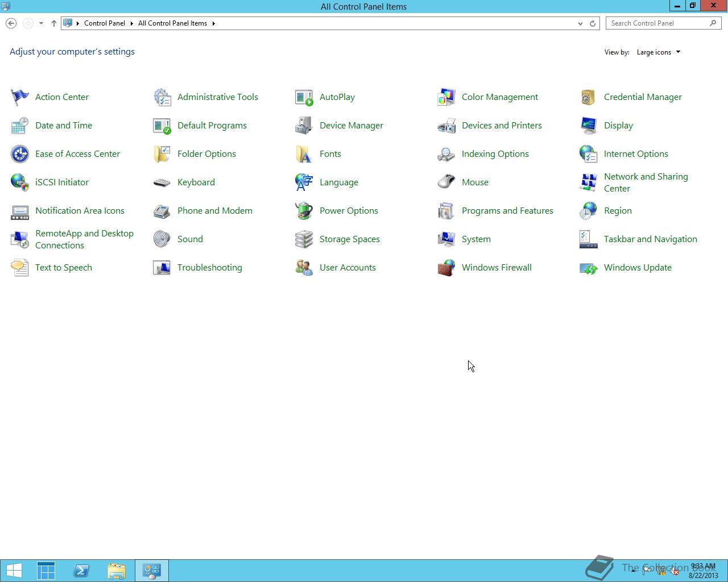
Task: Open Taskbar and Navigation link
Action: point(650,239)
